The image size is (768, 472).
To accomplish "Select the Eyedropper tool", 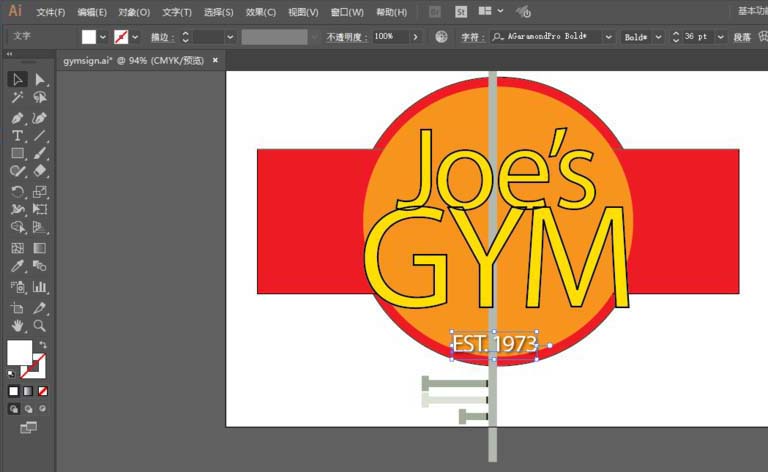I will click(x=17, y=267).
